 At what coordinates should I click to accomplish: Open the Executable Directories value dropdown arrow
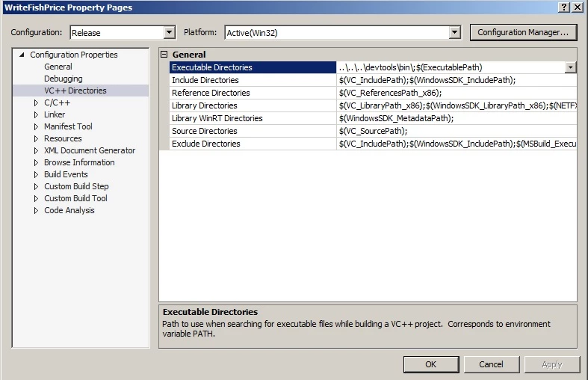(570, 67)
